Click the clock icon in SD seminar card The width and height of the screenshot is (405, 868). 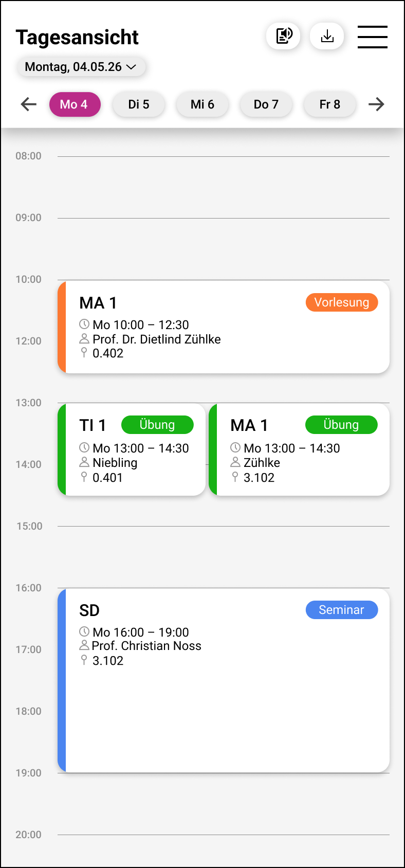[84, 631]
